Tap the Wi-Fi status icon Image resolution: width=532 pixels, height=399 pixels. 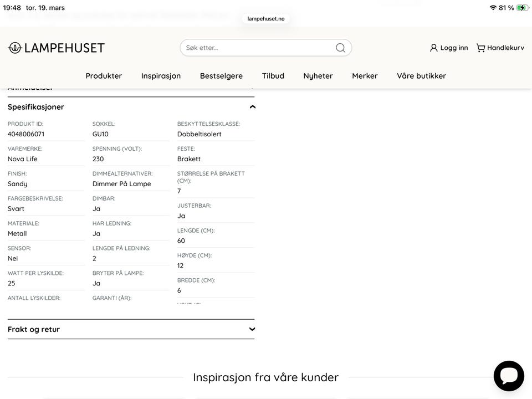click(x=493, y=8)
